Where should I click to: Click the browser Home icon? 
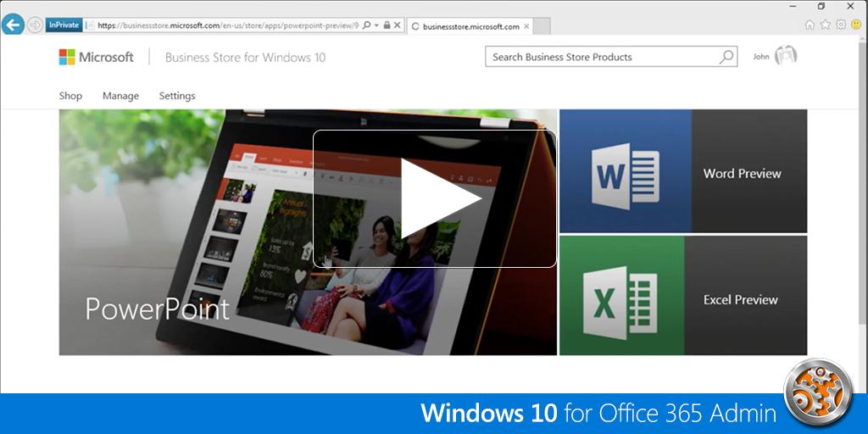[x=810, y=25]
